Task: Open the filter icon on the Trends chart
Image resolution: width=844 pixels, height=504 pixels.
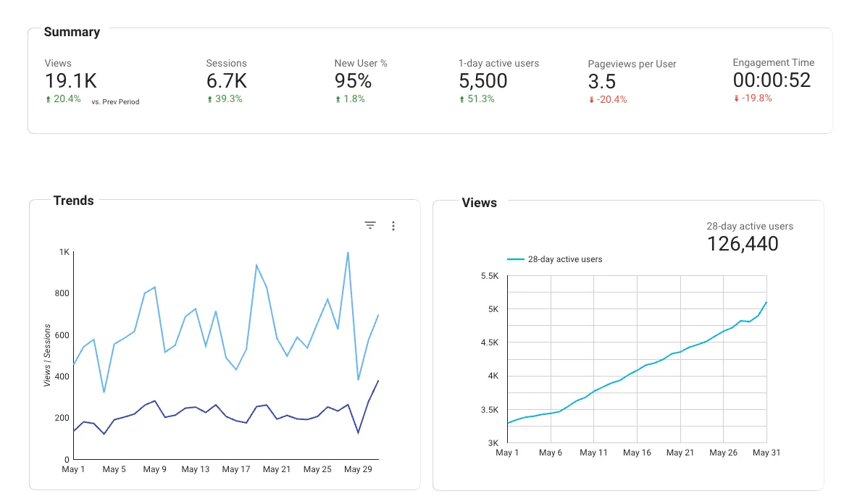Action: pyautogui.click(x=370, y=226)
